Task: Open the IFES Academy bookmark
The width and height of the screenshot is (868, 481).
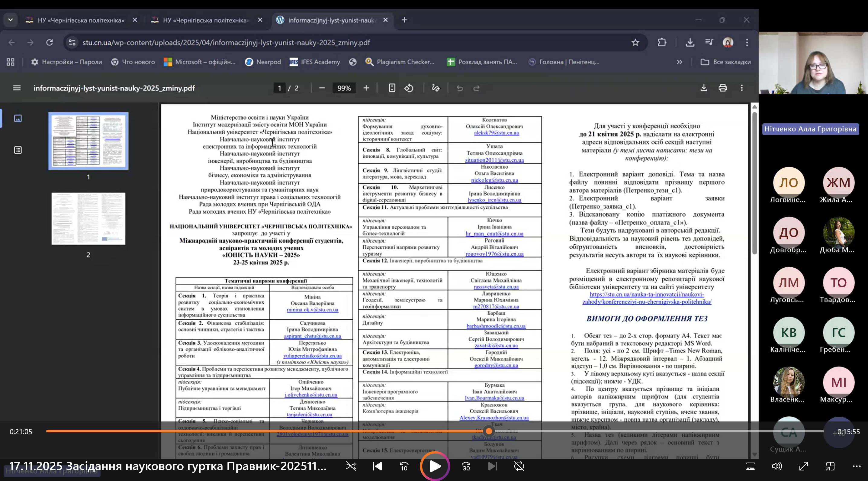Action: click(x=315, y=62)
